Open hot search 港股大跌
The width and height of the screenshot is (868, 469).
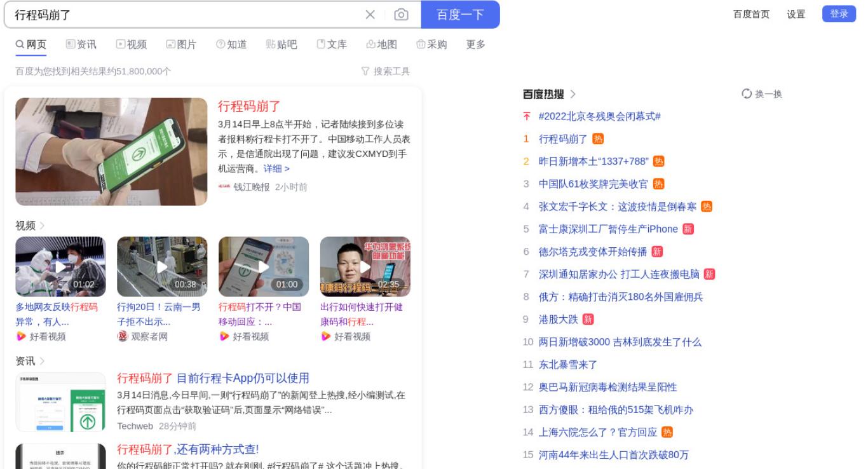(x=558, y=319)
